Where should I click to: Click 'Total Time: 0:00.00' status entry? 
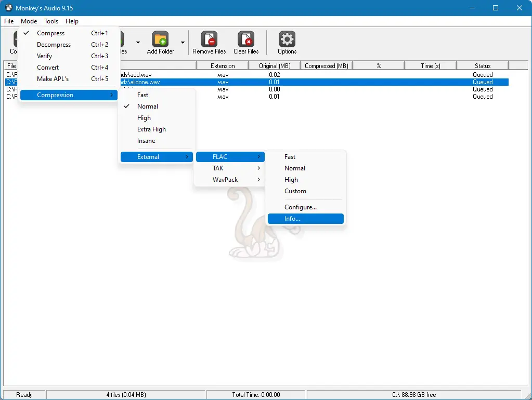pos(256,395)
